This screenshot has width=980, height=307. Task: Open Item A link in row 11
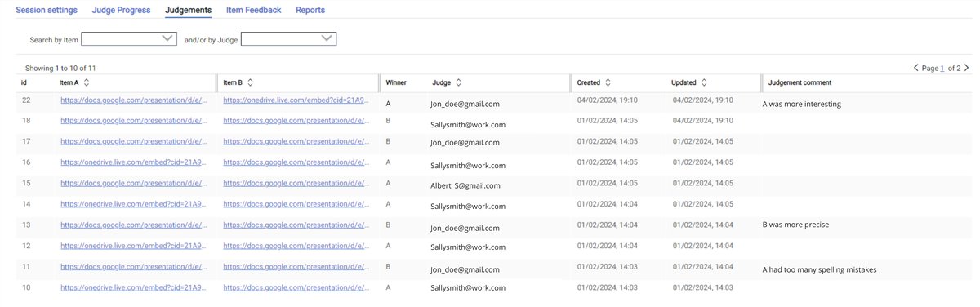133,266
